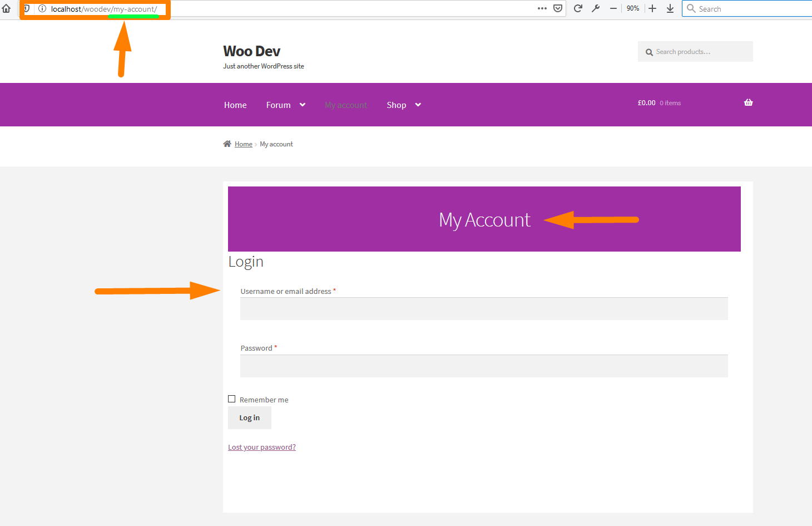Screen dimensions: 812x526
Task: Click the Login section heading
Action: point(246,262)
